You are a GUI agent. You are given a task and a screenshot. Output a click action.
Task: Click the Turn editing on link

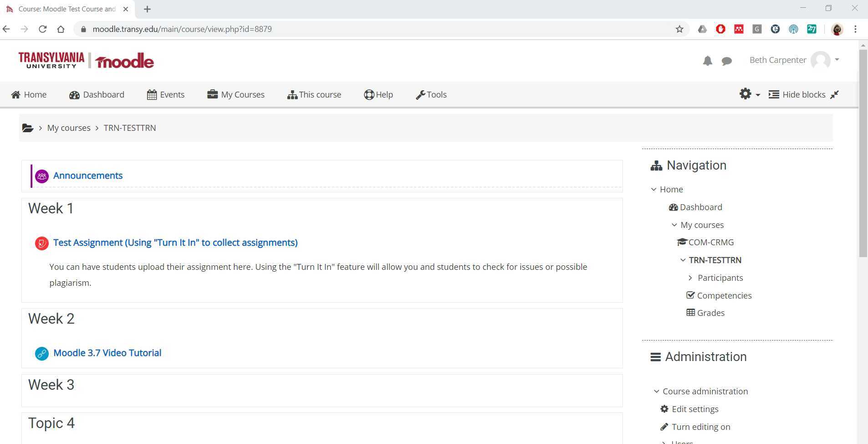point(700,427)
